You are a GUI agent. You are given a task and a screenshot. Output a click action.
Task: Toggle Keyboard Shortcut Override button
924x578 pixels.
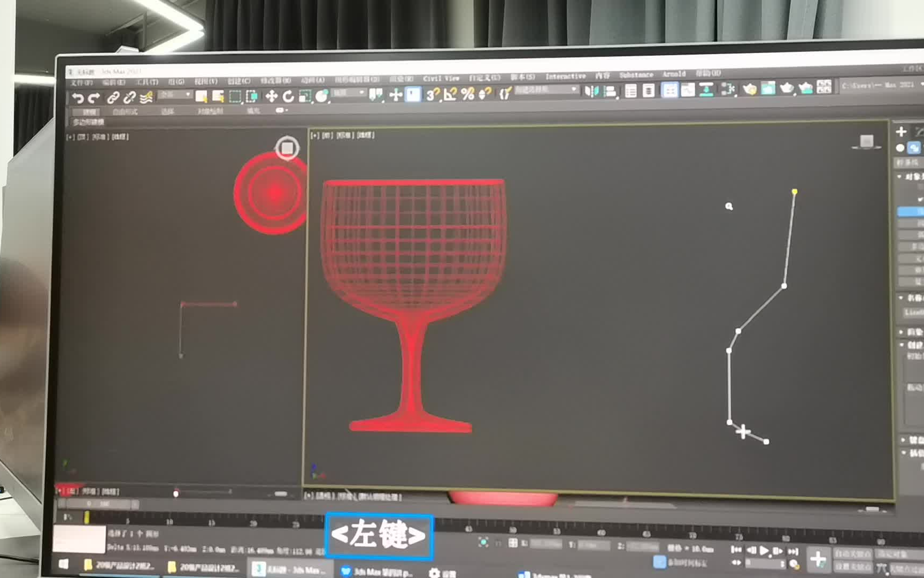click(413, 95)
